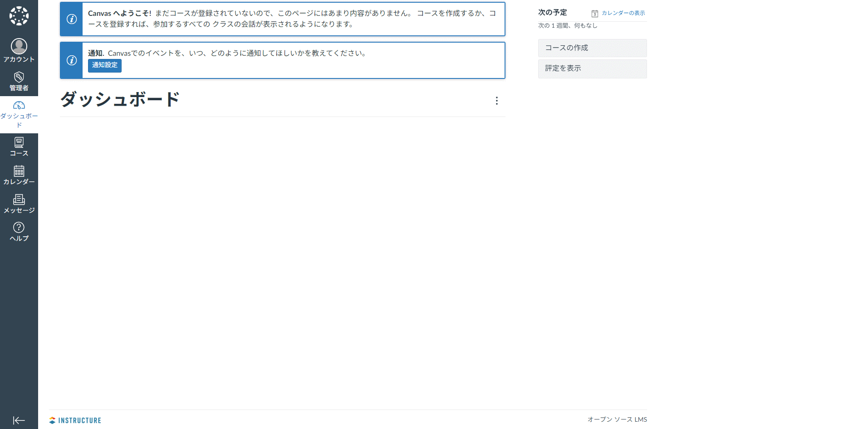Click the 評定を表示 button
Viewport: 868px width, 429px height.
tap(592, 68)
